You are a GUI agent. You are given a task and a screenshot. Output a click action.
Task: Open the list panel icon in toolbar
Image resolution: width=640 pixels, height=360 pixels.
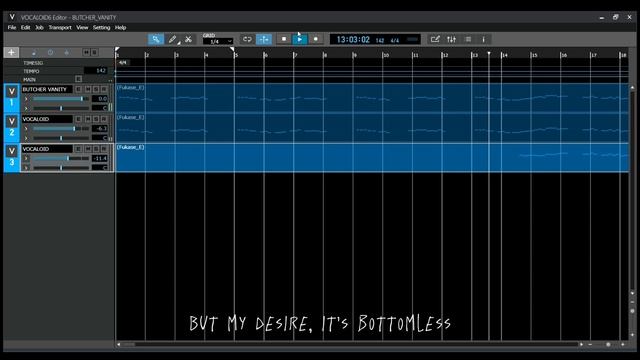pos(468,39)
